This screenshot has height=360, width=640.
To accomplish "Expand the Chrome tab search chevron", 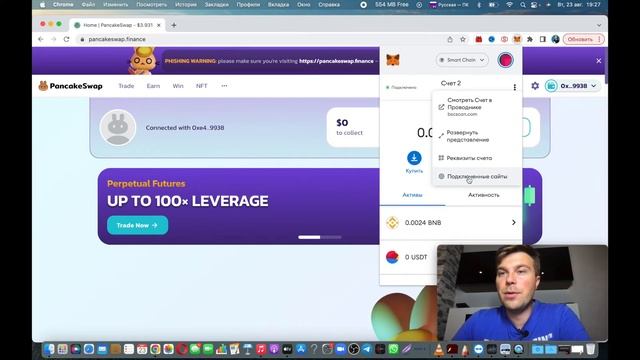I will point(599,25).
